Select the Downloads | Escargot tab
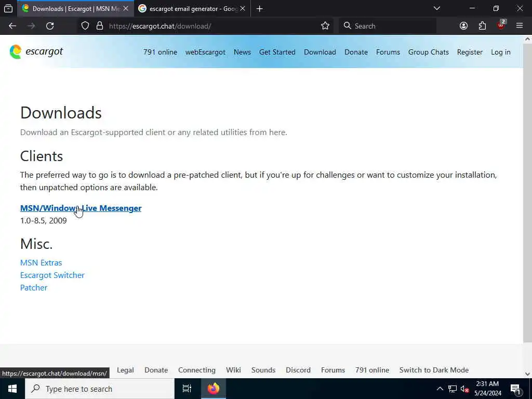Viewport: 532px width, 399px height. 75,8
